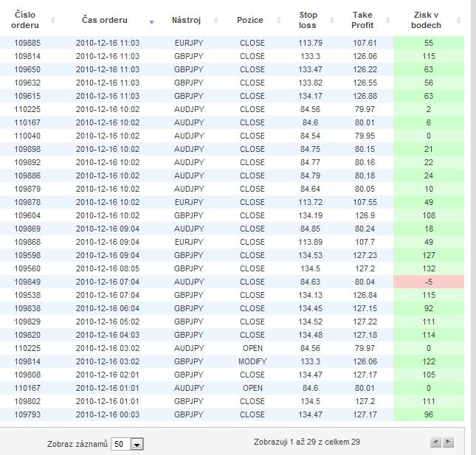Click the red -5 profit cell
Image resolution: width=476 pixels, height=455 pixels.
[429, 282]
